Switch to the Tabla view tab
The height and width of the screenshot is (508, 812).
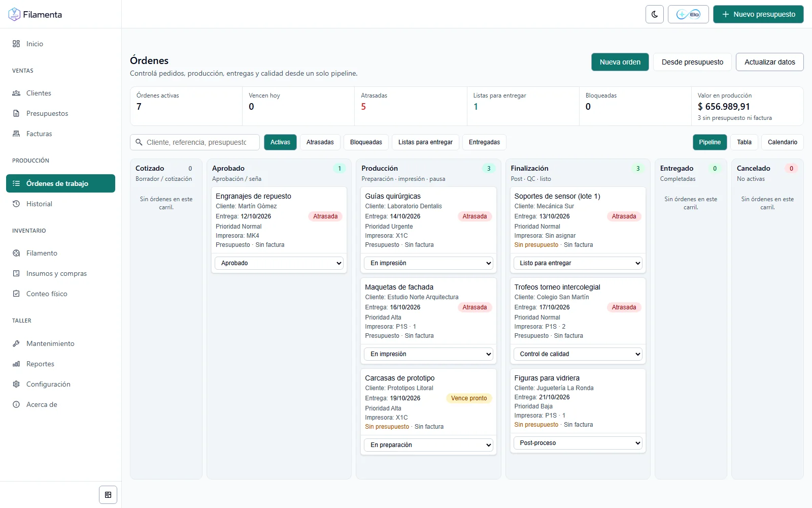click(745, 142)
